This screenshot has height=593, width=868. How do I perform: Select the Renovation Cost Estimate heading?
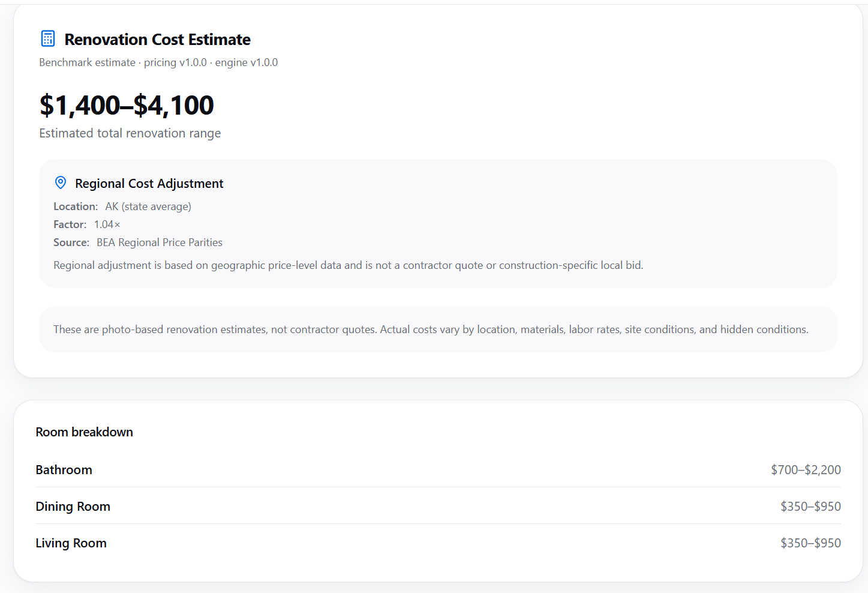point(158,40)
